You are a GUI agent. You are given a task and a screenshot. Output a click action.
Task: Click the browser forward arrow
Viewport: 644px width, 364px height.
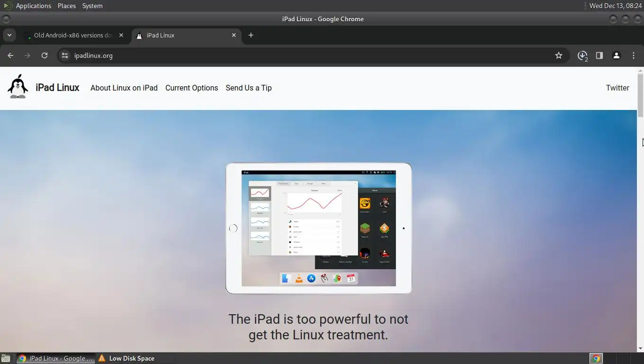click(27, 55)
